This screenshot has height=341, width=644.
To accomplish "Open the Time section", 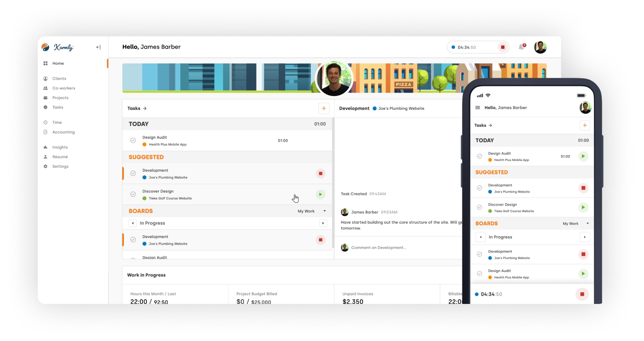I will click(57, 123).
